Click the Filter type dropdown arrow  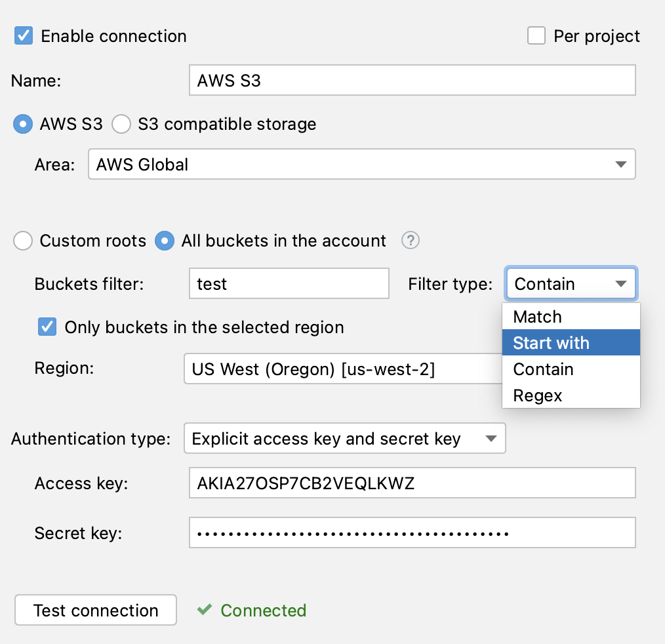point(620,283)
